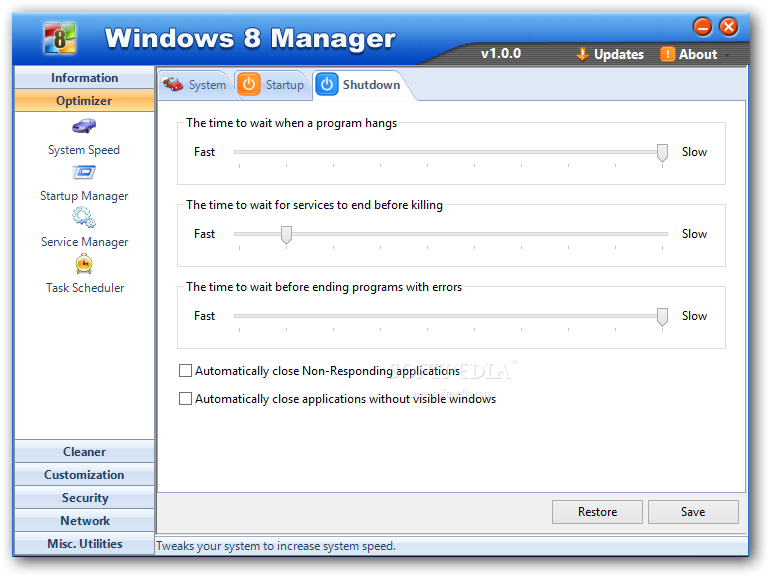Expand the Security section
The width and height of the screenshot is (770, 577).
pos(84,498)
